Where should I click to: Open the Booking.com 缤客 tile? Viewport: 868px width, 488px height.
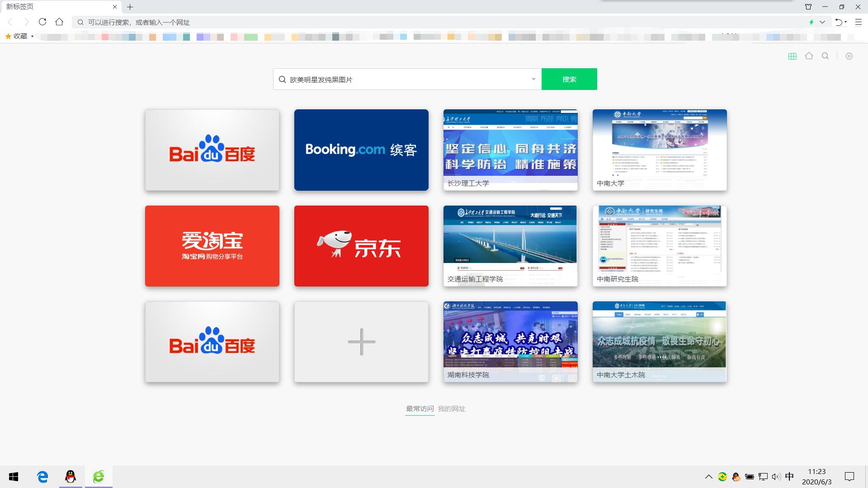(361, 150)
